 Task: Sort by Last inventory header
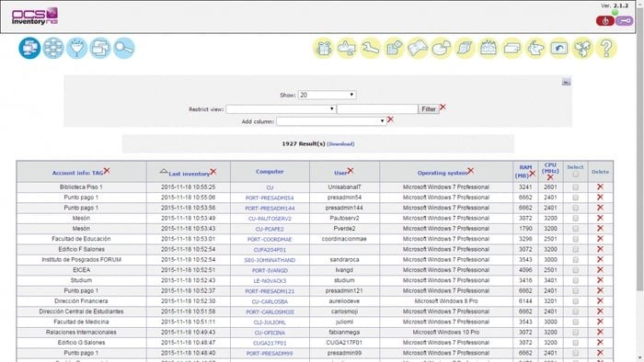tap(189, 174)
